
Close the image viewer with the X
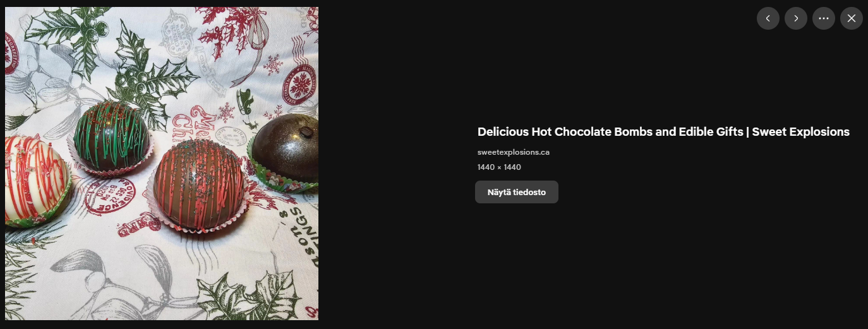pyautogui.click(x=852, y=18)
